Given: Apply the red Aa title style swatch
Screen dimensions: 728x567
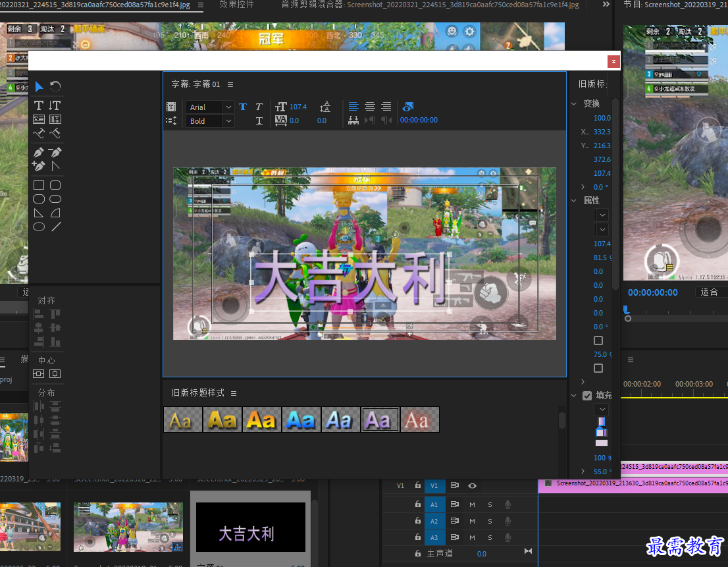Looking at the screenshot, I should [x=419, y=419].
